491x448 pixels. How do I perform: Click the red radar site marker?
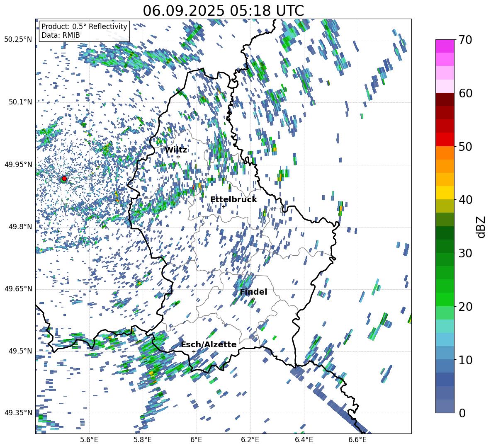[x=64, y=179]
